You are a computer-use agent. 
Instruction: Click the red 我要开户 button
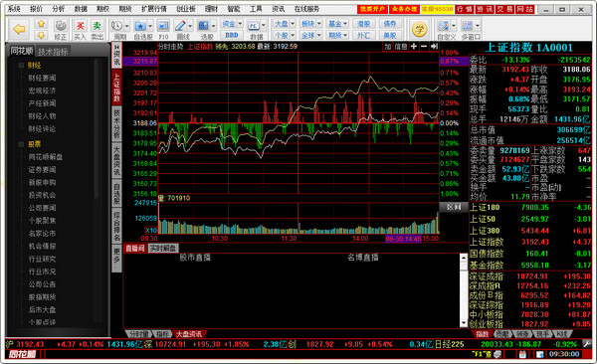point(372,9)
